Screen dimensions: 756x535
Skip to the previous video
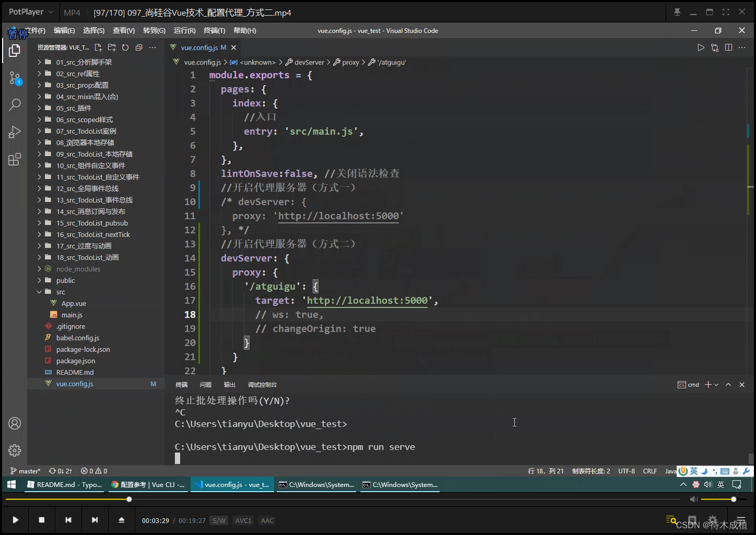tap(68, 520)
